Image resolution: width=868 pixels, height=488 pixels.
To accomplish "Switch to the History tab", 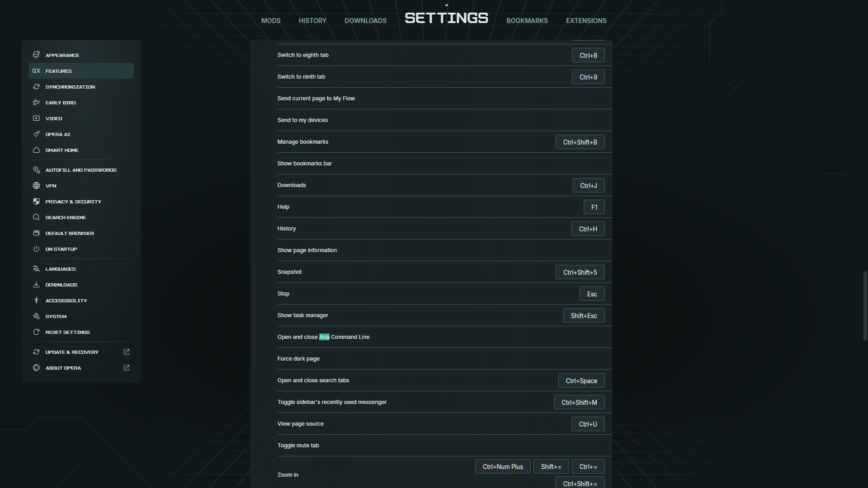I will pyautogui.click(x=312, y=21).
